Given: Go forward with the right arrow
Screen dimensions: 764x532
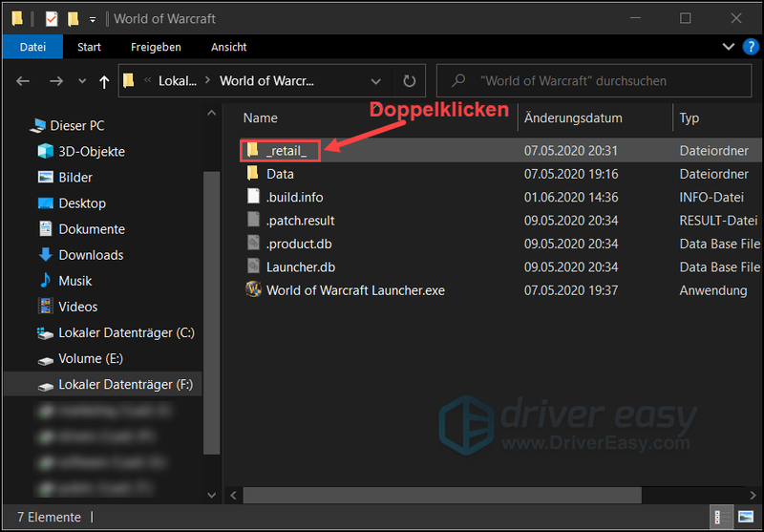Looking at the screenshot, I should pos(56,81).
